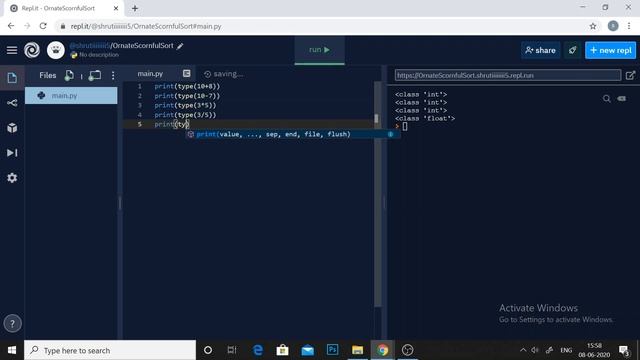Click autocomplete info icon
The image size is (640, 360).
click(391, 134)
